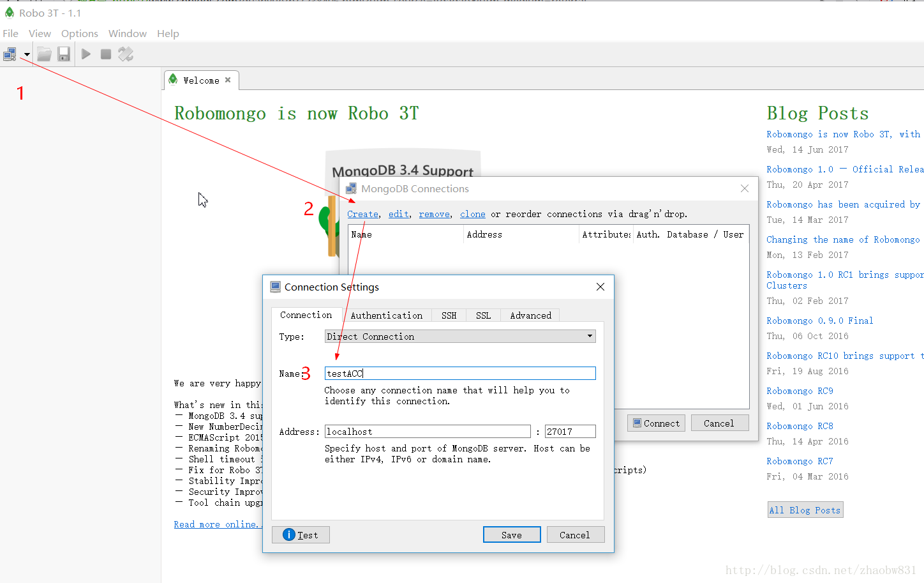
Task: Open blog post Robomongo RC10 brings support
Action: 845,356
